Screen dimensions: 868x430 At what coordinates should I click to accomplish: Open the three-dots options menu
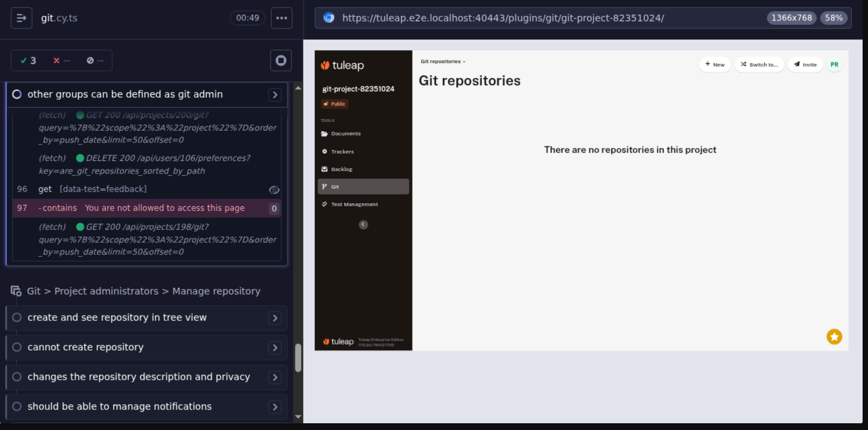coord(282,18)
